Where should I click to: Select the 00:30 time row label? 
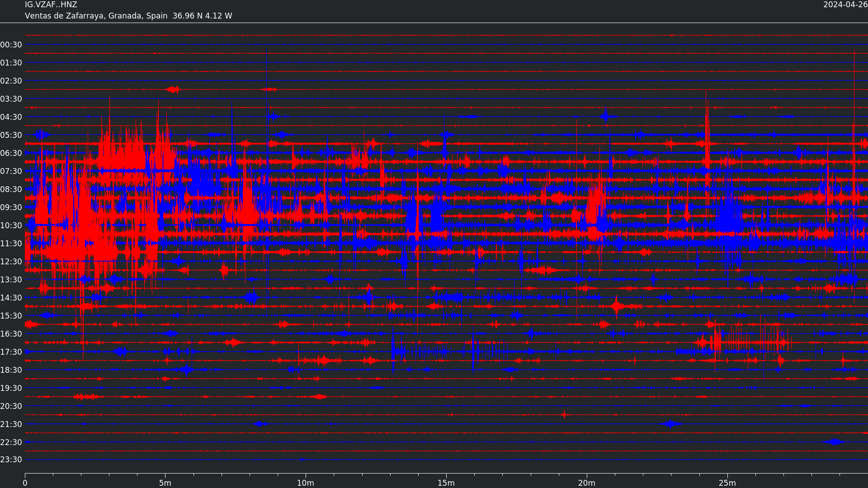point(11,45)
